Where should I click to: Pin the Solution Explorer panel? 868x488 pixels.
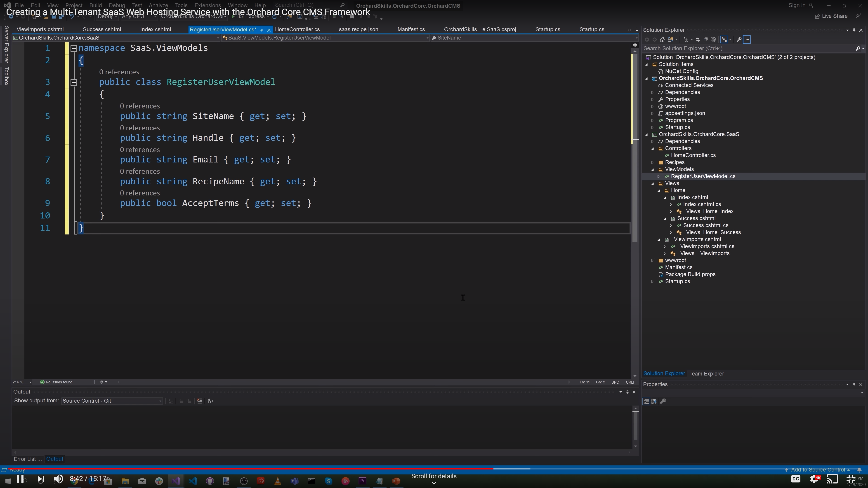click(854, 30)
